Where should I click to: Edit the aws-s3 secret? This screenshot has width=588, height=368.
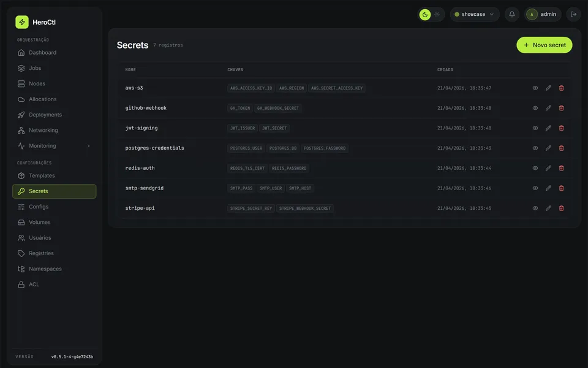tap(548, 88)
